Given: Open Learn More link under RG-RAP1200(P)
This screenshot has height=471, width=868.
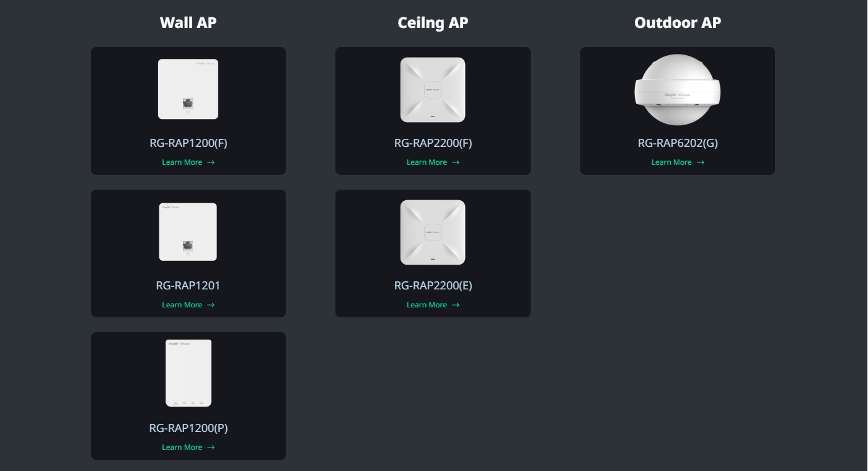Looking at the screenshot, I should click(188, 447).
